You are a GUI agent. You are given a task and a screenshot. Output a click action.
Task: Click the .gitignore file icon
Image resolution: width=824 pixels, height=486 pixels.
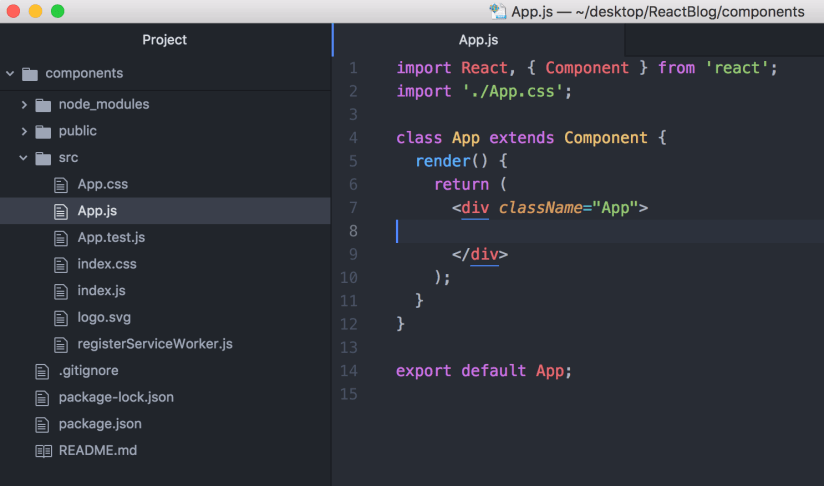42,371
